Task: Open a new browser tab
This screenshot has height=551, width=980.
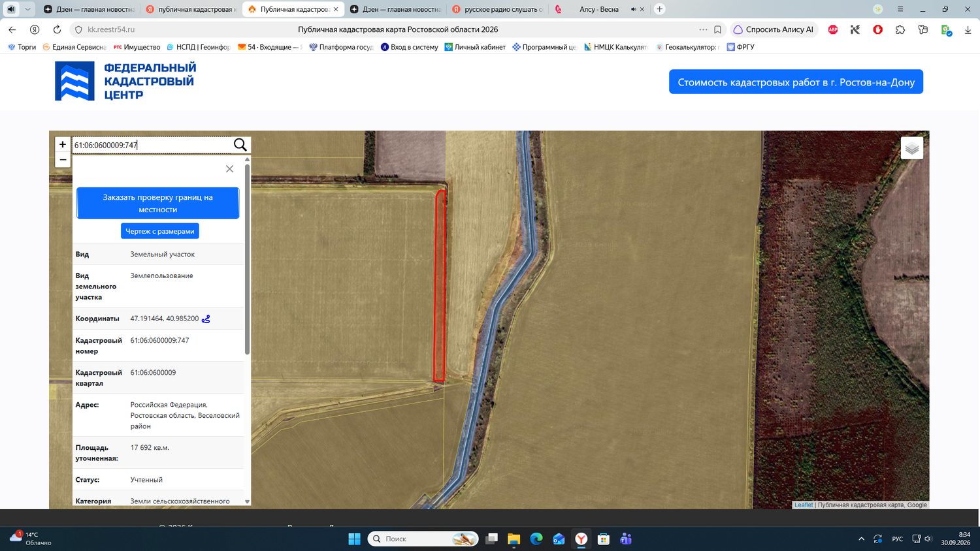Action: coord(660,9)
